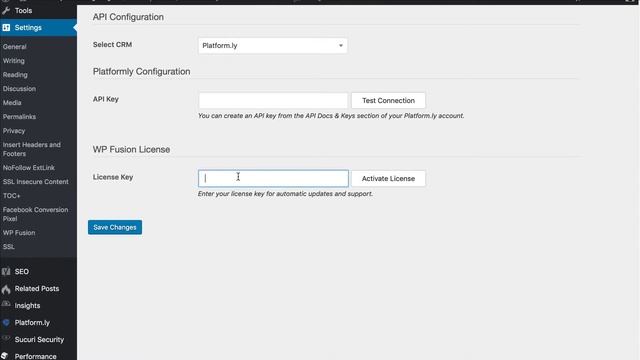Click the Performance icon in sidebar
Image resolution: width=640 pixels, height=360 pixels.
(5, 356)
